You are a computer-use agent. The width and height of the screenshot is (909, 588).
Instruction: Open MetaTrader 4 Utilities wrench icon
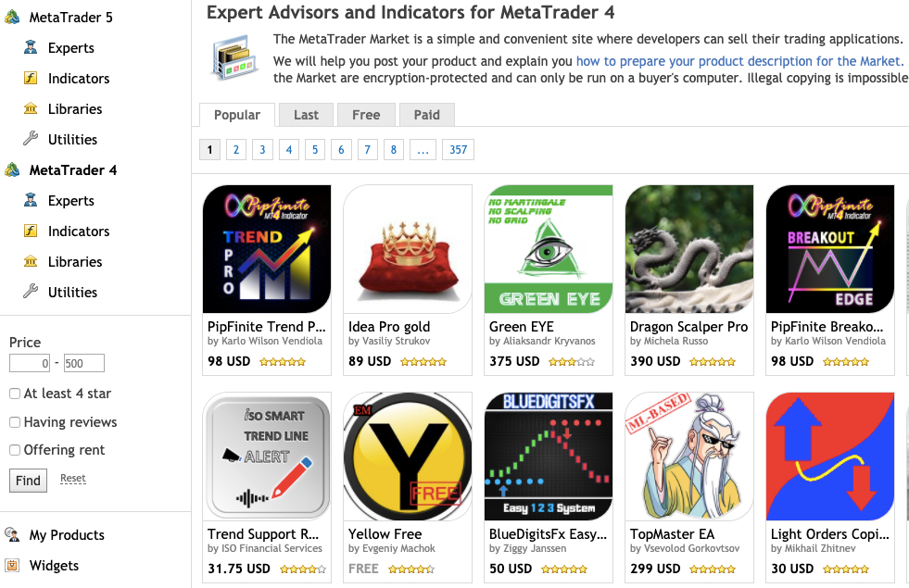(31, 292)
